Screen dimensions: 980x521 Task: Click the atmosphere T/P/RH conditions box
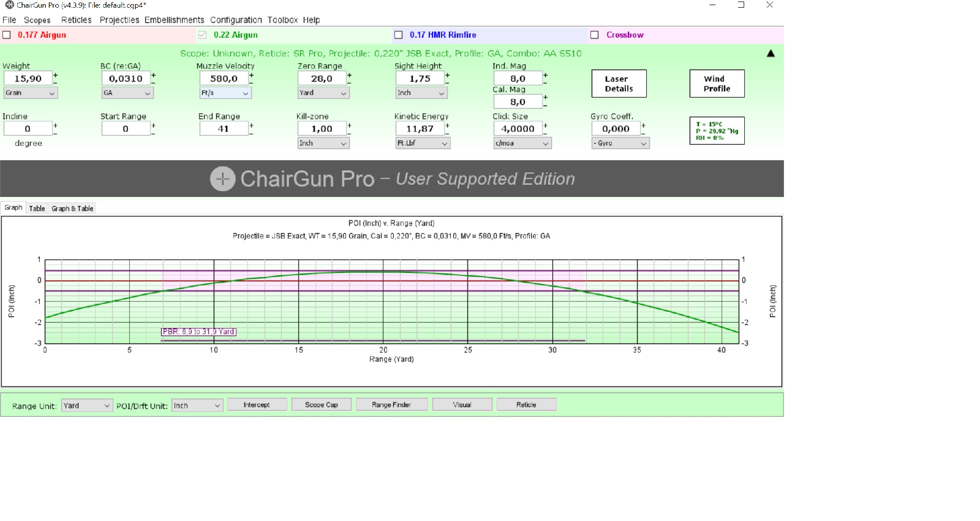point(717,131)
